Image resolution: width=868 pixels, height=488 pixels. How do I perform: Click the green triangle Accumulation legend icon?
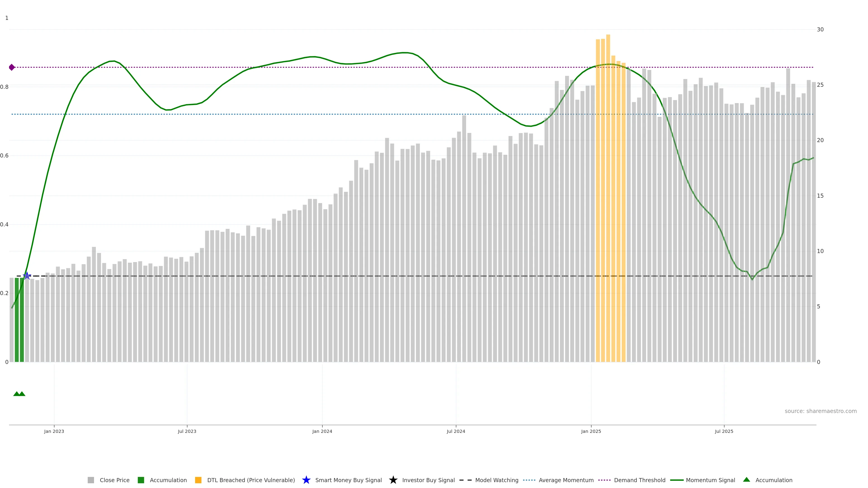(746, 480)
